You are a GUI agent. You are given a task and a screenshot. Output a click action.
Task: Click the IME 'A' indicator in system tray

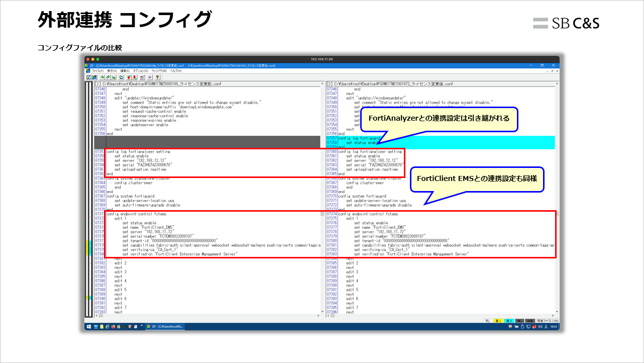[546, 327]
